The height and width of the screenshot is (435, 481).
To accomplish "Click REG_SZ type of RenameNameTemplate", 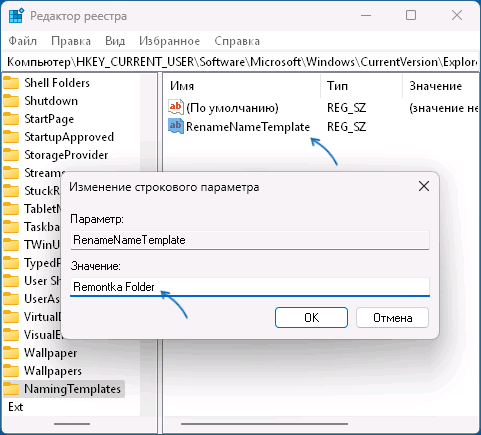I will pos(346,127).
